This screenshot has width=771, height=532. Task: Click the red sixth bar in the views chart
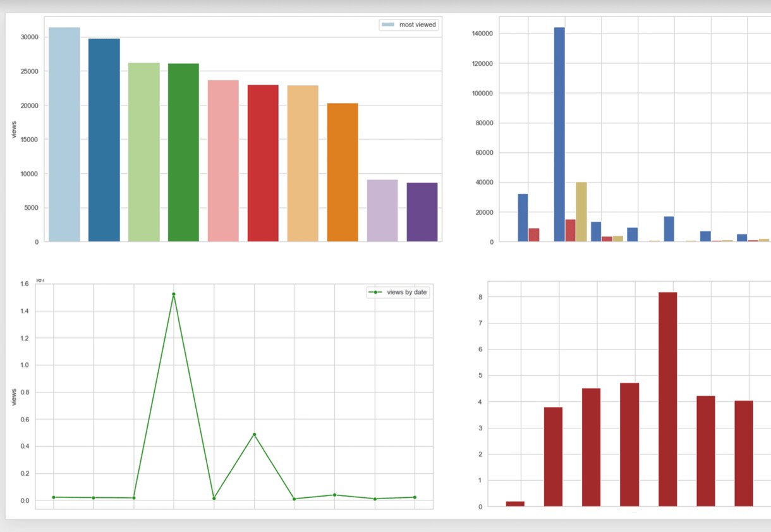click(x=263, y=163)
